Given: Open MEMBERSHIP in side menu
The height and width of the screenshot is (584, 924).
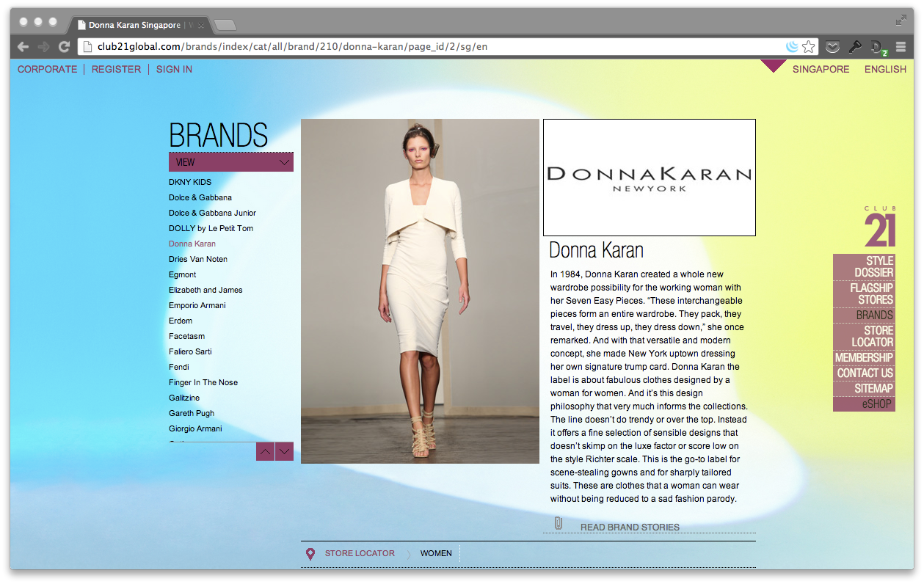Looking at the screenshot, I should pos(864,357).
